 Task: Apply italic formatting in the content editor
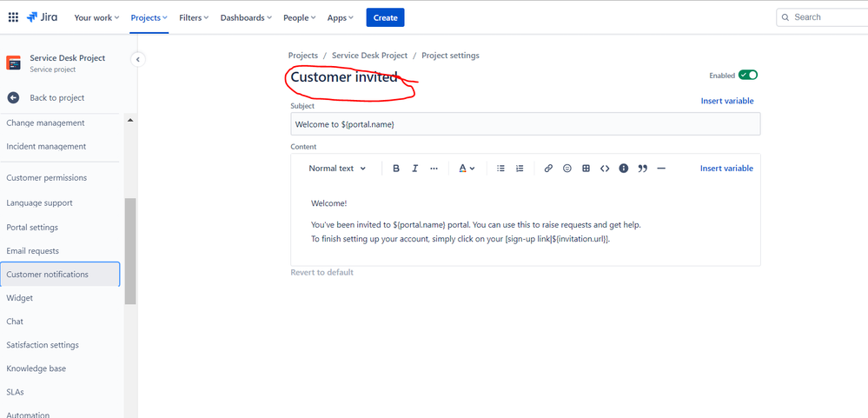pos(414,169)
